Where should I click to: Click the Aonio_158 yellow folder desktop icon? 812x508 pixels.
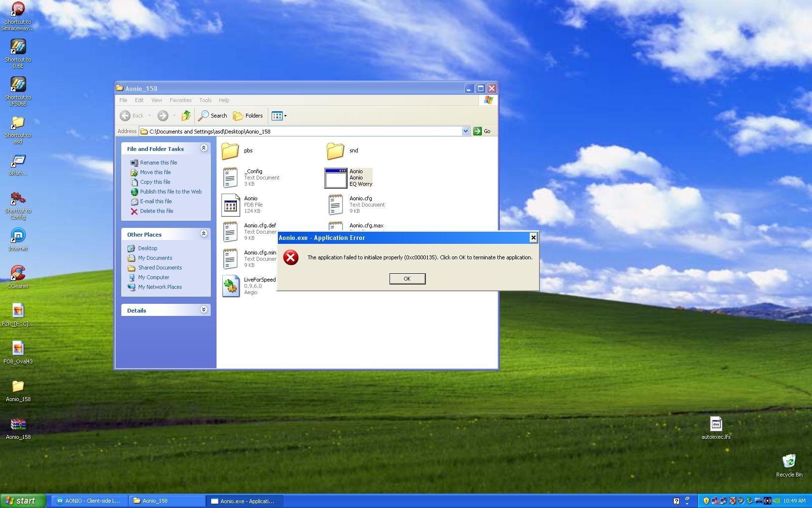[18, 390]
